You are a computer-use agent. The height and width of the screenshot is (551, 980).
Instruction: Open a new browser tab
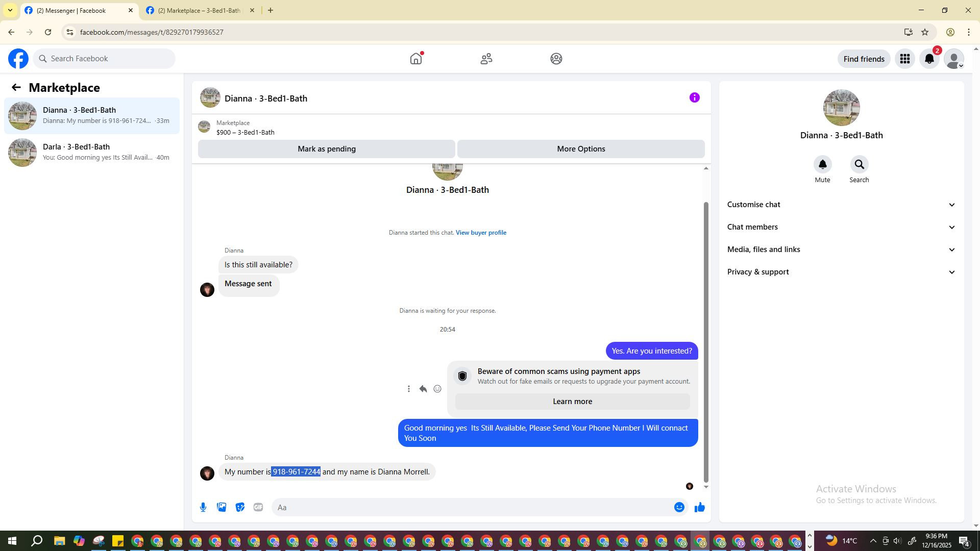pos(271,10)
